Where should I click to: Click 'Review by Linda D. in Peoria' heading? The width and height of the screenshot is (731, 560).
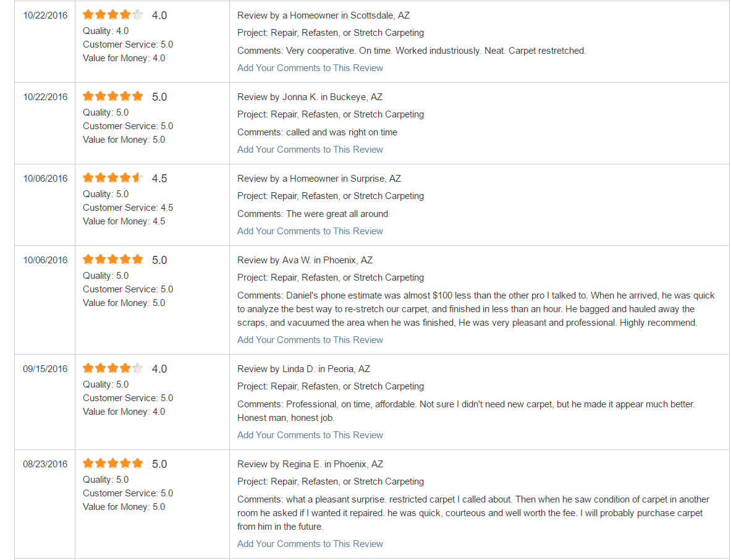click(x=303, y=369)
